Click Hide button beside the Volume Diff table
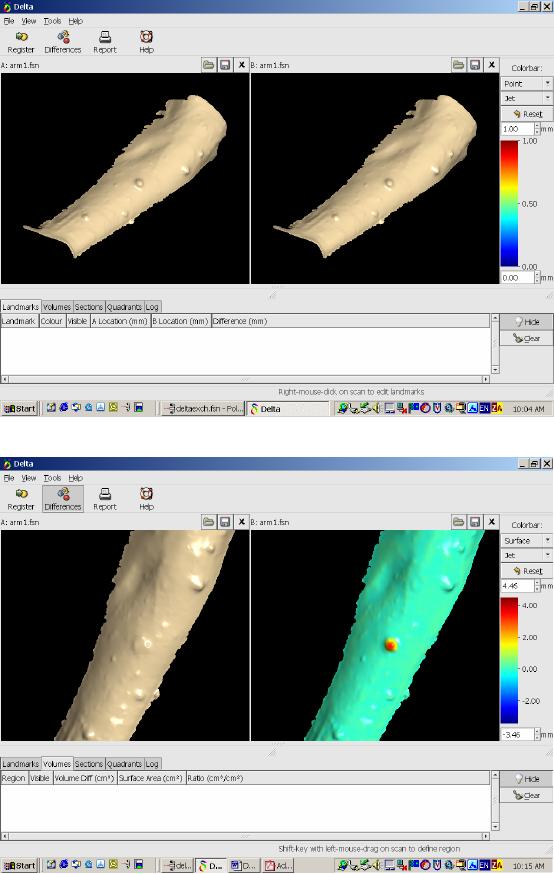The width and height of the screenshot is (554, 874). (527, 779)
